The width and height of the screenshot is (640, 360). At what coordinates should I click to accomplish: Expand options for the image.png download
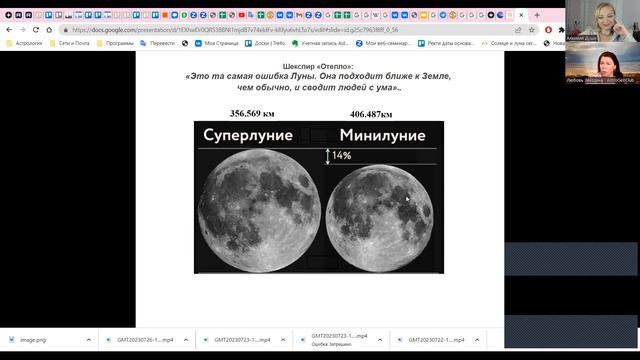click(x=89, y=340)
